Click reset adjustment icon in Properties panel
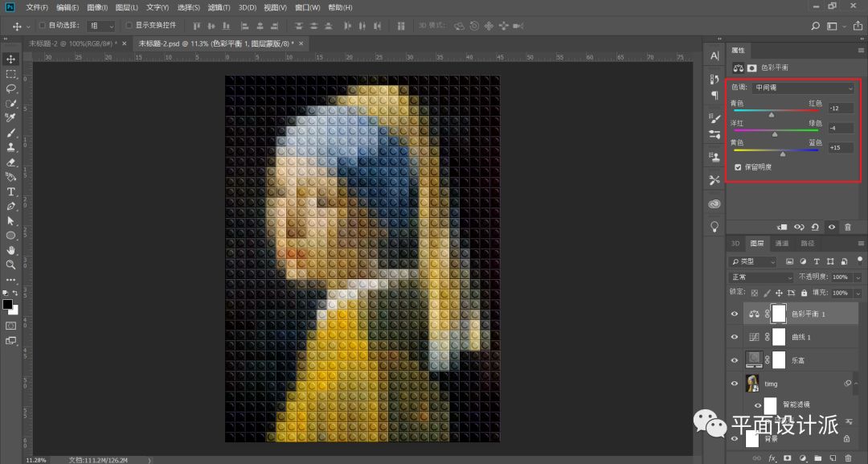This screenshot has width=868, height=464. click(x=815, y=228)
